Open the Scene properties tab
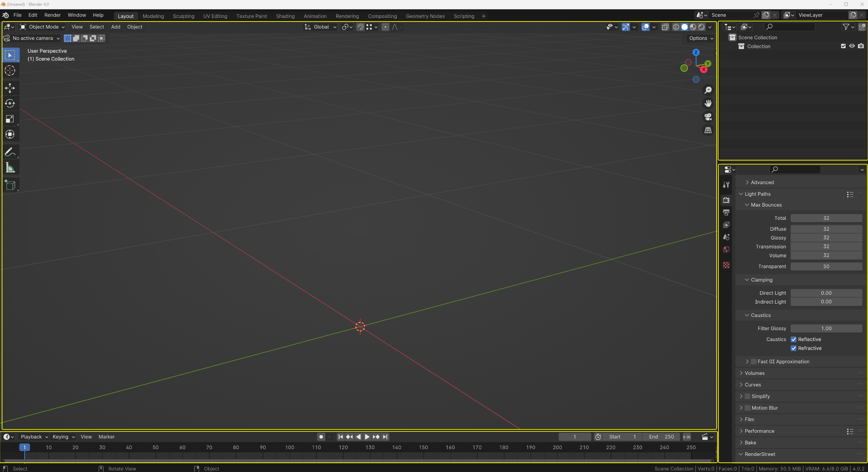The height and width of the screenshot is (472, 868). click(x=726, y=237)
